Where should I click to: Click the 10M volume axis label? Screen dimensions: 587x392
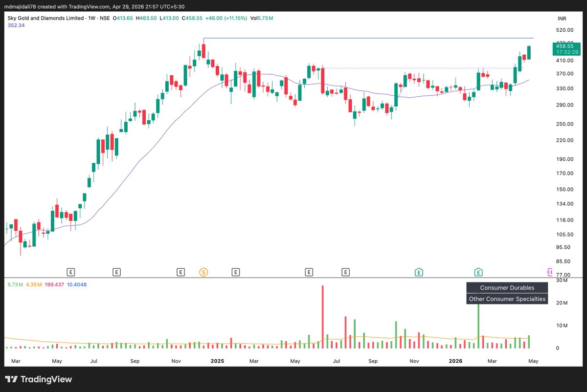[x=561, y=326]
